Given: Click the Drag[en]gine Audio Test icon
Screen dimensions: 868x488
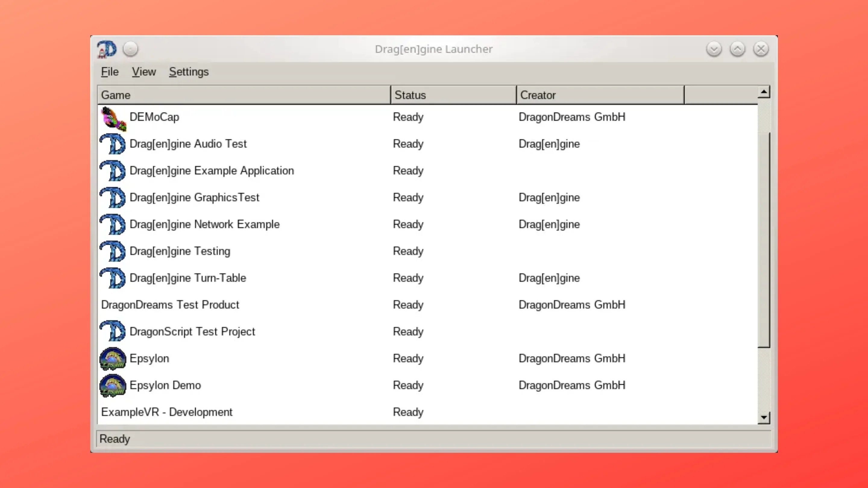Looking at the screenshot, I should [112, 144].
